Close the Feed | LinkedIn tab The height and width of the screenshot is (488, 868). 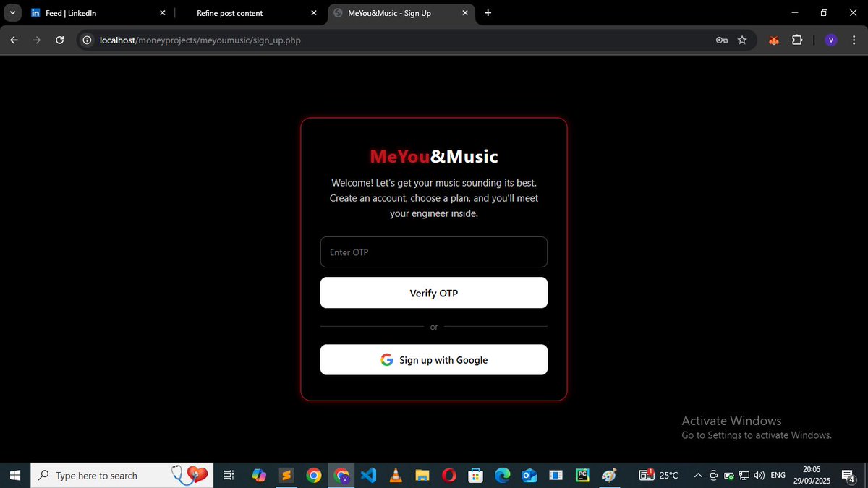pyautogui.click(x=163, y=13)
